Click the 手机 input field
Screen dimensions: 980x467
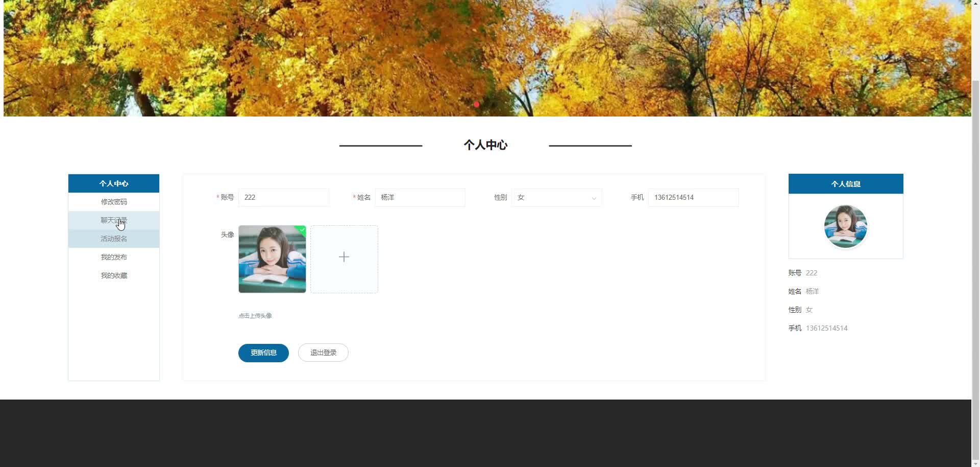tap(693, 198)
